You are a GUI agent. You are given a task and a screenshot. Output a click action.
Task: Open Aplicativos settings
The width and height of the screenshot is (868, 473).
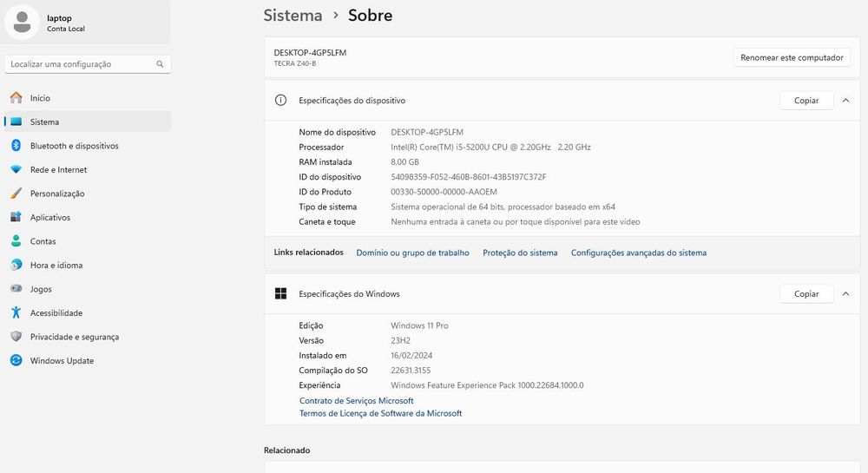(x=88, y=217)
